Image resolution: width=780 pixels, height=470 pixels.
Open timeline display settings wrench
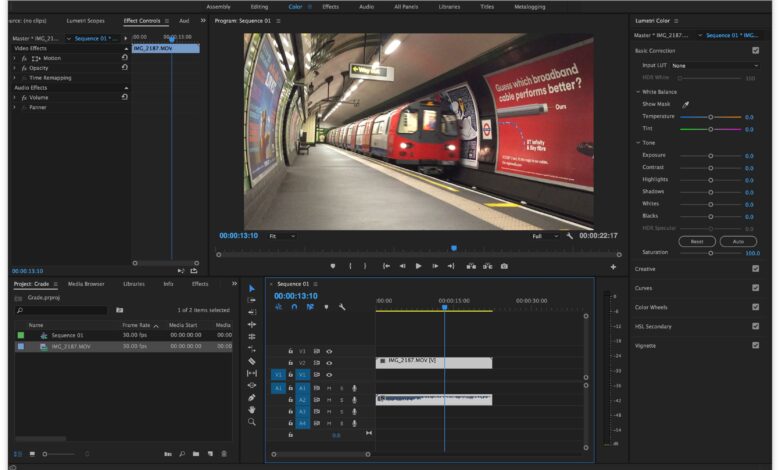tap(342, 307)
